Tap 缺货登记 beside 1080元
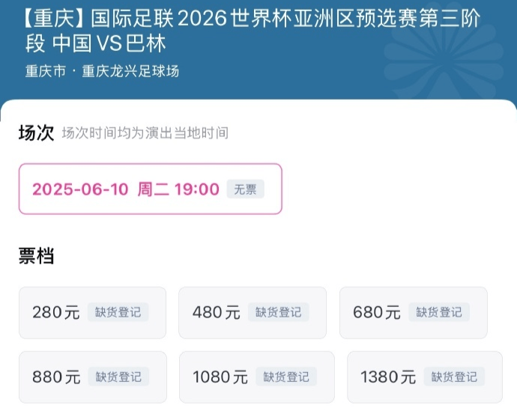The width and height of the screenshot is (517, 420). pyautogui.click(x=286, y=377)
